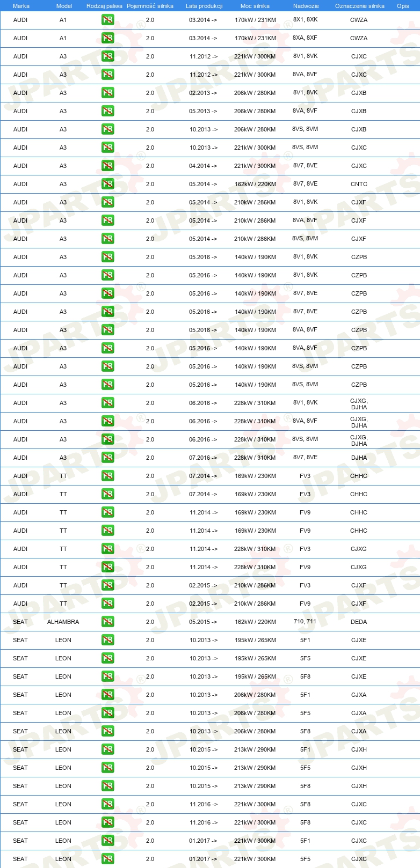Select the DEDA engine code cell
This screenshot has width=420, height=868.
[359, 622]
